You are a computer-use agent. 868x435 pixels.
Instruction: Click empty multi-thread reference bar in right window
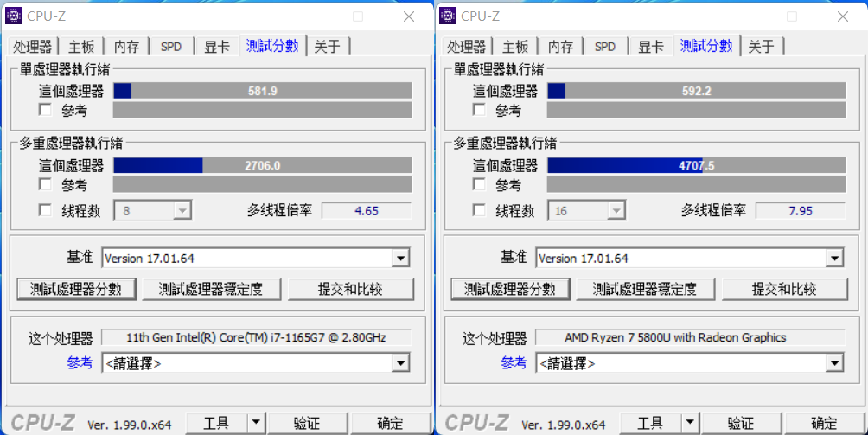click(697, 184)
